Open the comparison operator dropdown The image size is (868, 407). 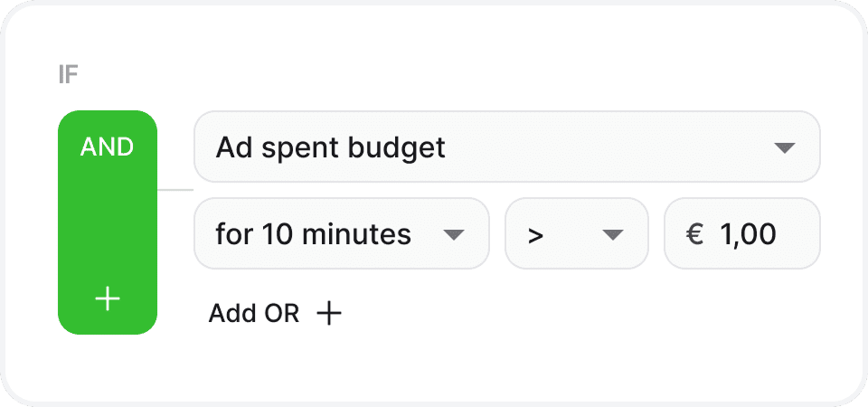[576, 234]
